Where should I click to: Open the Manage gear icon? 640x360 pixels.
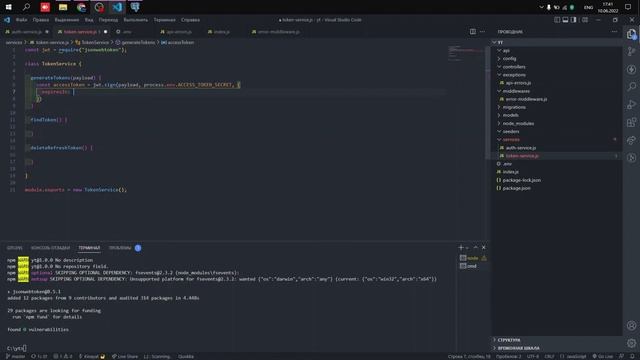click(631, 343)
